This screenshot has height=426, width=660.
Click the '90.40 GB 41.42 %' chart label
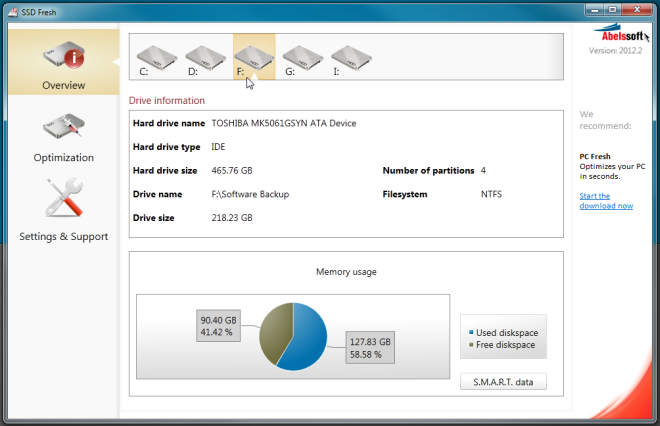pos(218,326)
